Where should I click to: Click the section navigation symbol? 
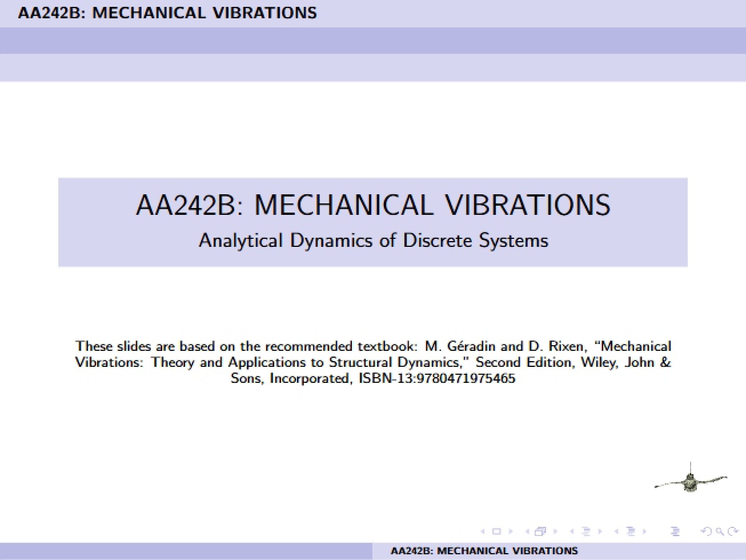point(631,531)
